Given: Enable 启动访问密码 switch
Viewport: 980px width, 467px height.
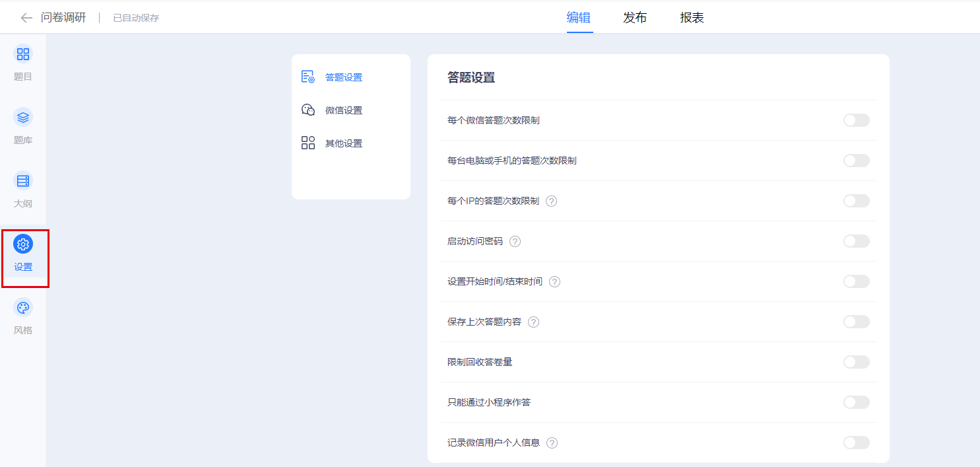Looking at the screenshot, I should pyautogui.click(x=857, y=241).
